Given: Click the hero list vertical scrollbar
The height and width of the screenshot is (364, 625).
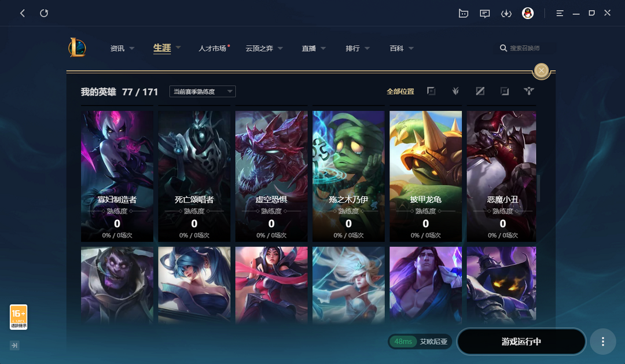Looking at the screenshot, I should tap(538, 187).
